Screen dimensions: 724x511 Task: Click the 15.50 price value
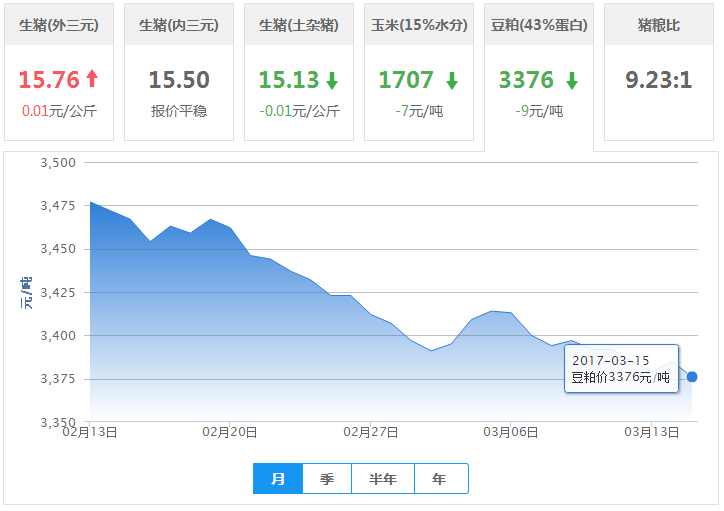pos(179,79)
